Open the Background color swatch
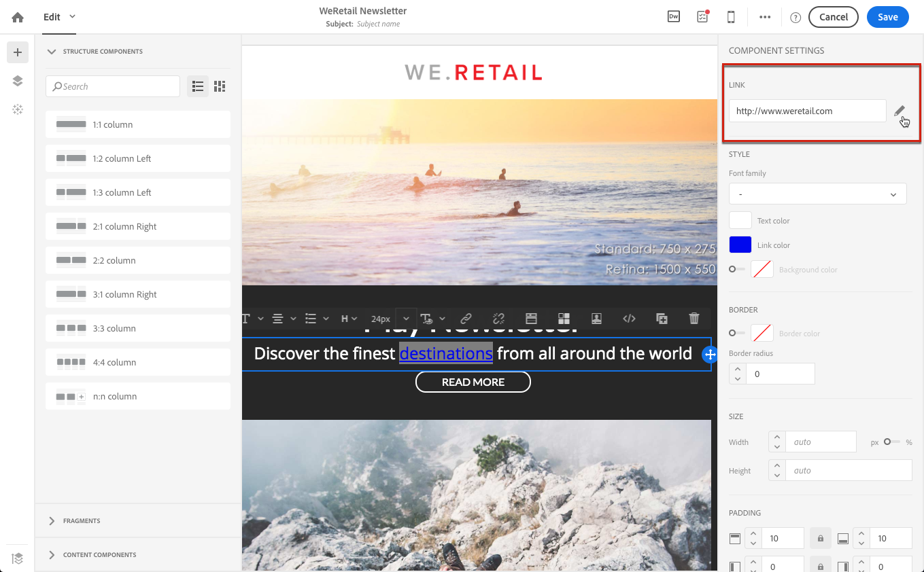924x572 pixels. 762,269
